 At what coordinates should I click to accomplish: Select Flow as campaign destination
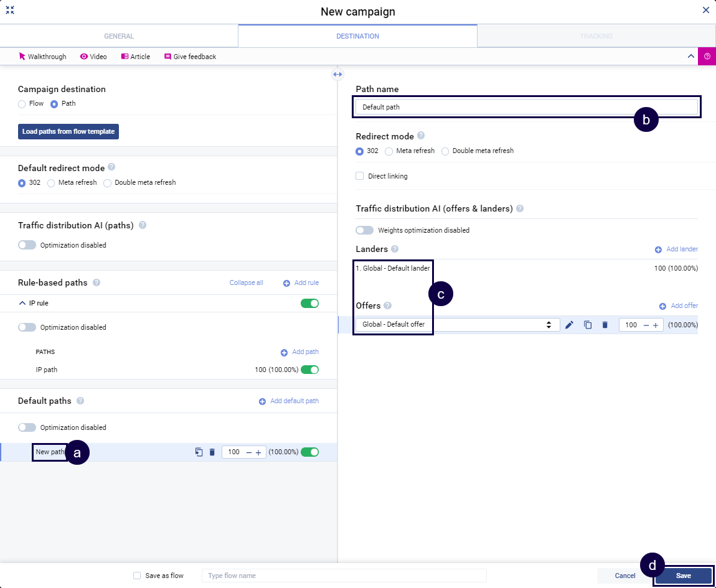click(x=22, y=104)
